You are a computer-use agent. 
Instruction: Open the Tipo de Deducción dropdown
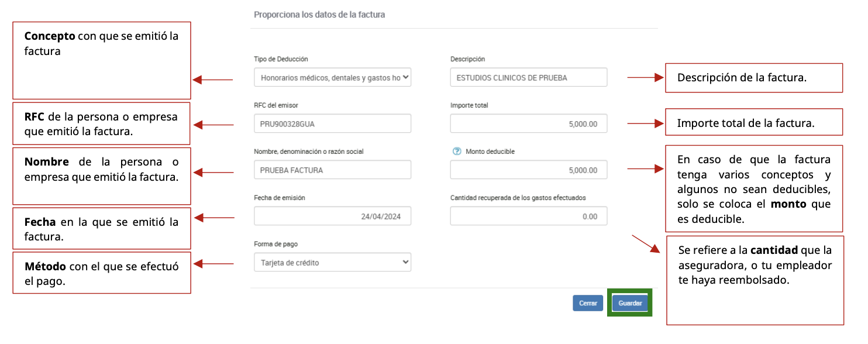point(332,77)
